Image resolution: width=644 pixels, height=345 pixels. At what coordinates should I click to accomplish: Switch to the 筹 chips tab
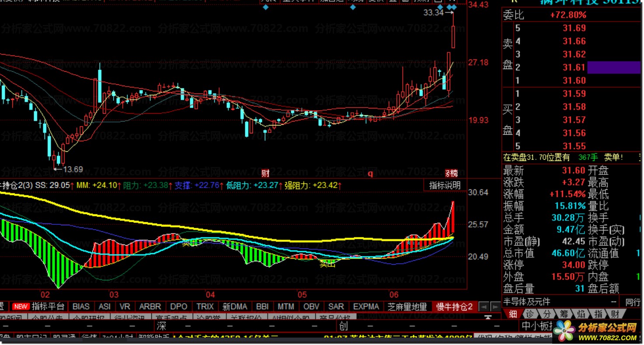564,313
